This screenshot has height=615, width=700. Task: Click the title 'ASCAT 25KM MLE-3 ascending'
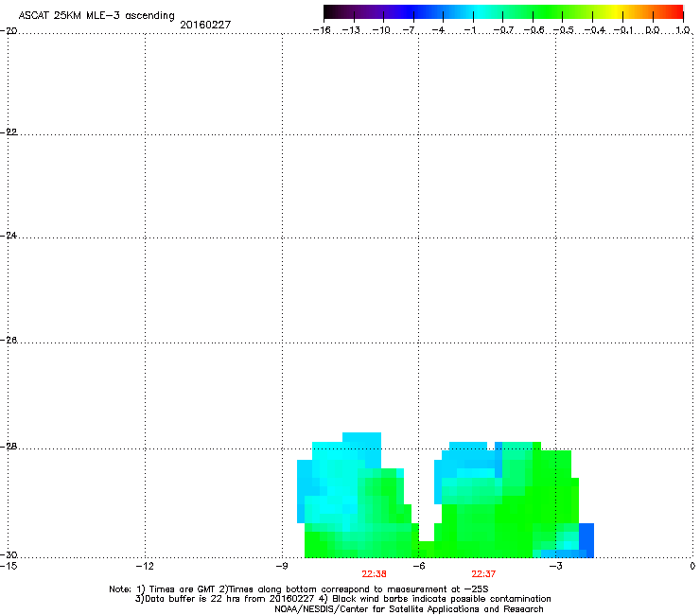[96, 16]
